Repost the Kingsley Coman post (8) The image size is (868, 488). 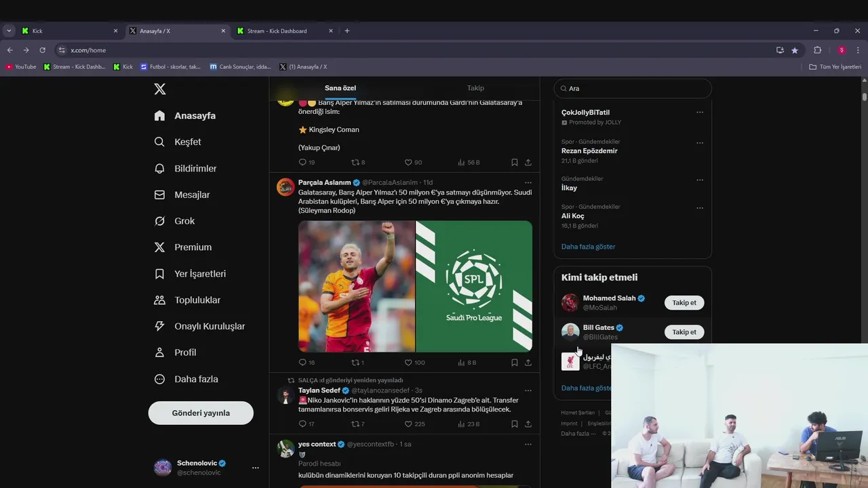[357, 163]
